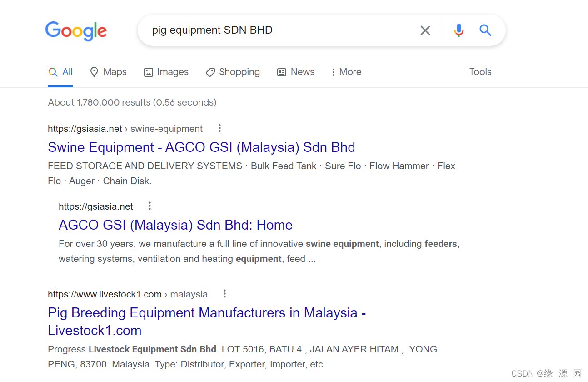588x382 pixels.
Task: Click the FEED STORAGE AND DELIVERY SYSTEMS snippet
Action: click(251, 173)
